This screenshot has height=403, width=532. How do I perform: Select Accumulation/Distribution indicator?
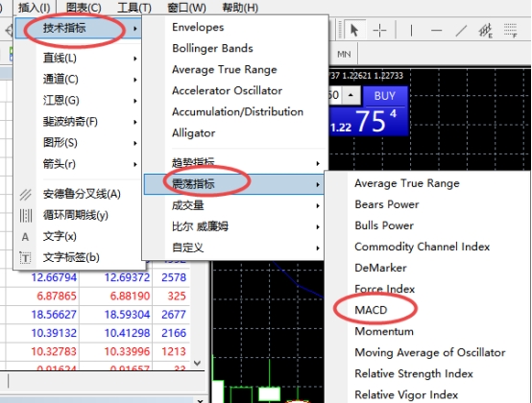pyautogui.click(x=237, y=112)
